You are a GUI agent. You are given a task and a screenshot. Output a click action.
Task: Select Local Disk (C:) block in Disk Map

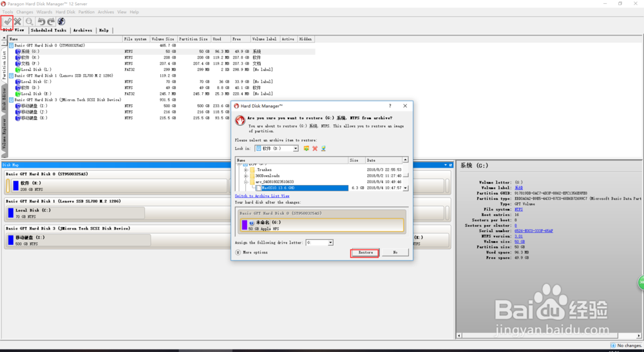tap(75, 213)
